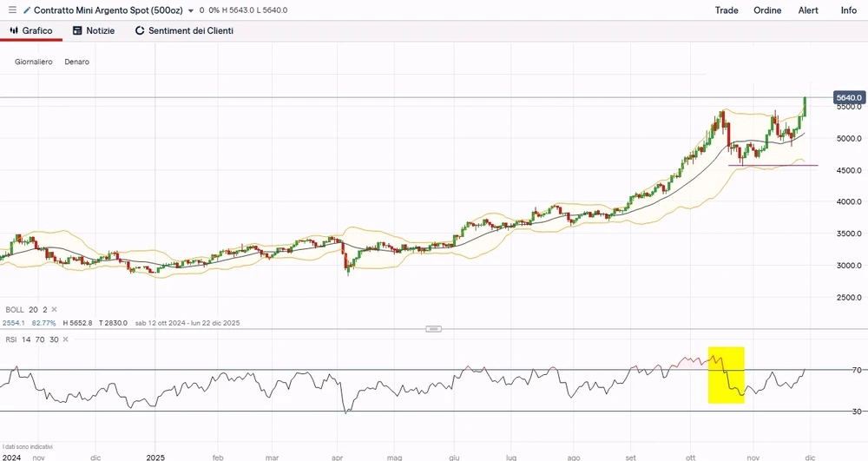The image size is (868, 461).
Task: Click the Trade button
Action: coord(727,10)
